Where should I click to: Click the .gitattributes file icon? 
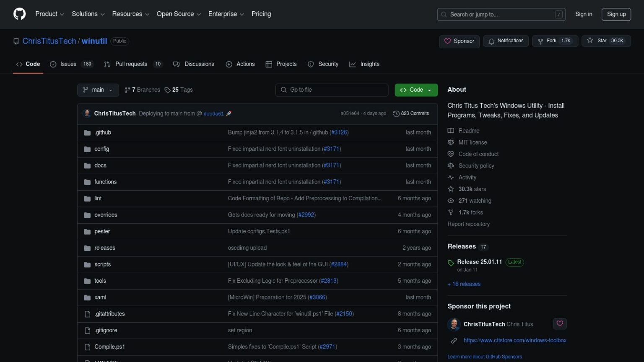click(87, 314)
